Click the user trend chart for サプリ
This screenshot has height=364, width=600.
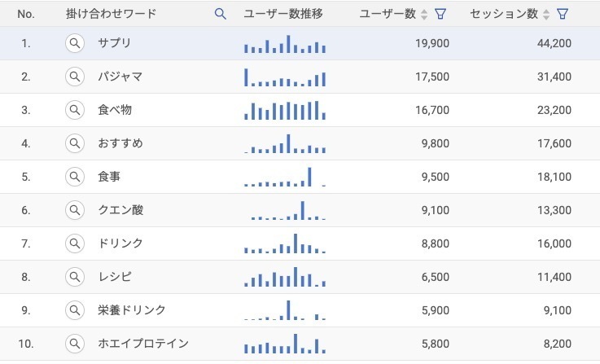[x=285, y=44]
